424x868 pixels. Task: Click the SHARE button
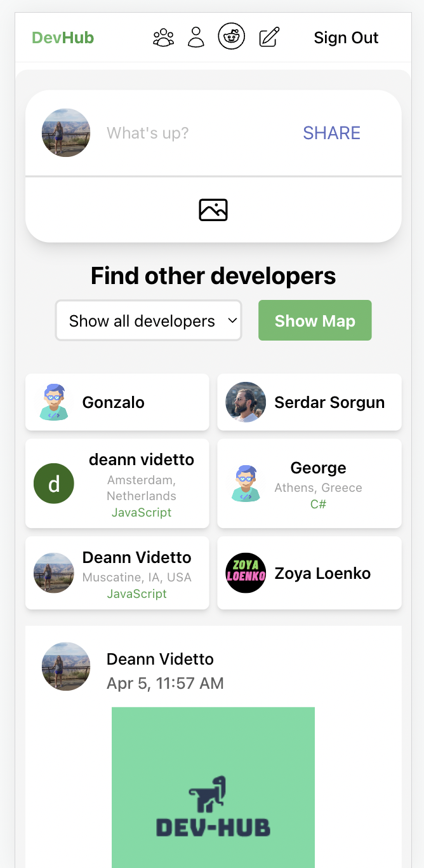pyautogui.click(x=331, y=133)
